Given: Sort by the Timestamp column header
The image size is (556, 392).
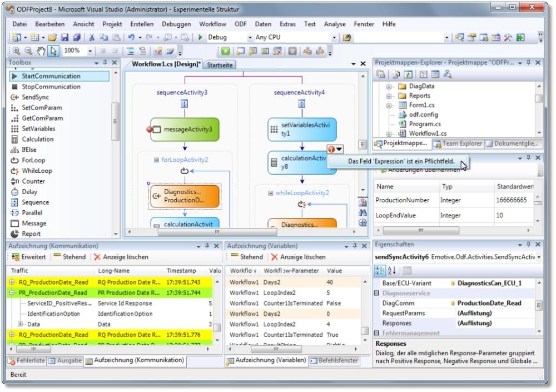Looking at the screenshot, I should point(185,271).
